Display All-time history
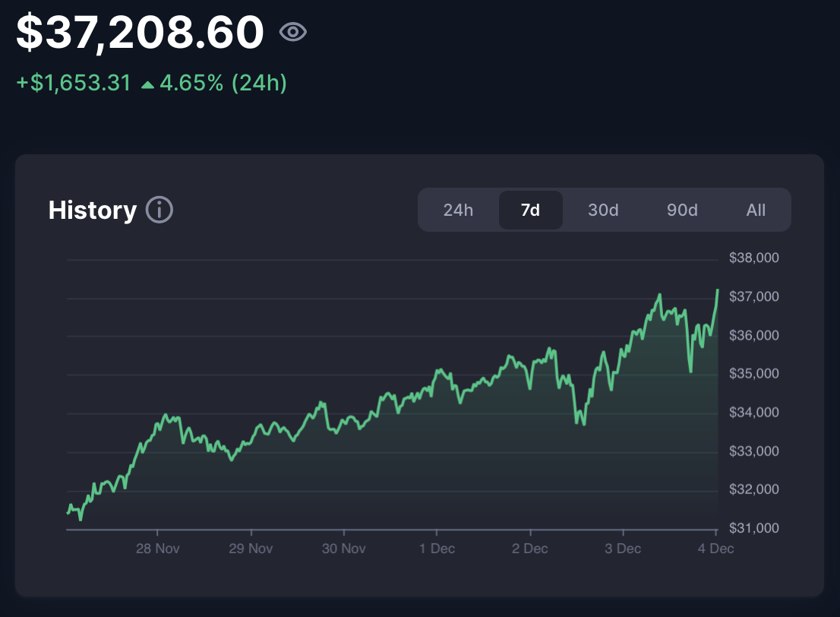Screen dimensions: 840x617 [x=756, y=210]
